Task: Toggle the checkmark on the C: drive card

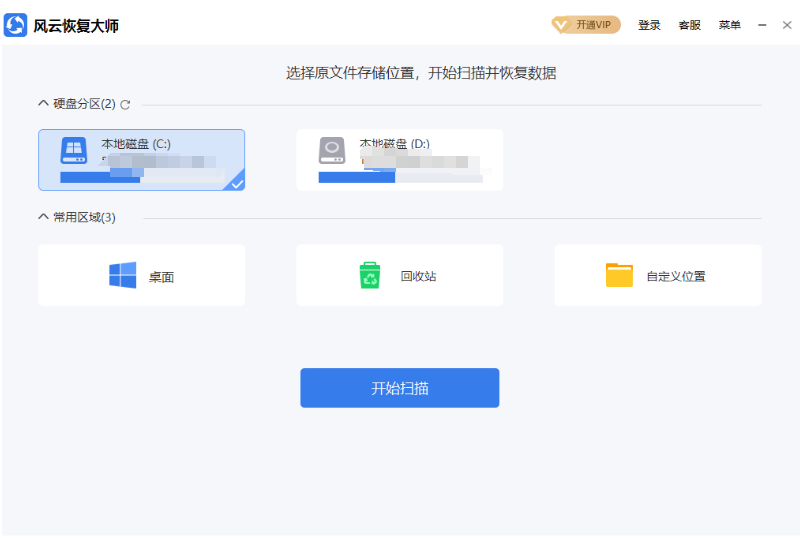Action: click(x=237, y=184)
